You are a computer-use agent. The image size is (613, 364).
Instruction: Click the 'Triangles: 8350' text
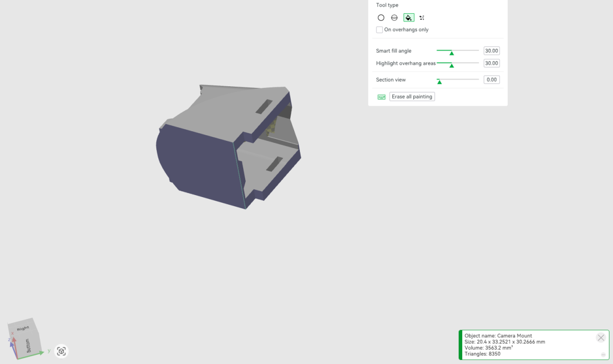click(x=482, y=354)
